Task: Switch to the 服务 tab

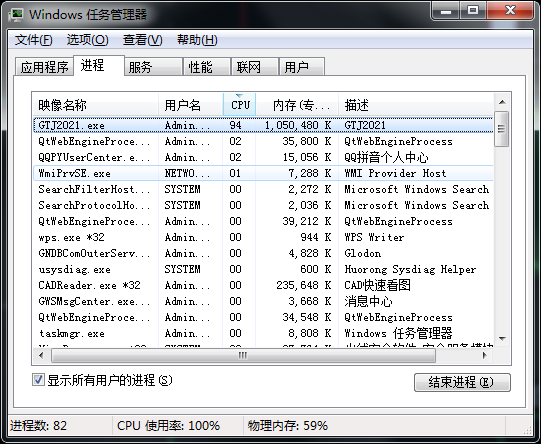Action: [153, 67]
